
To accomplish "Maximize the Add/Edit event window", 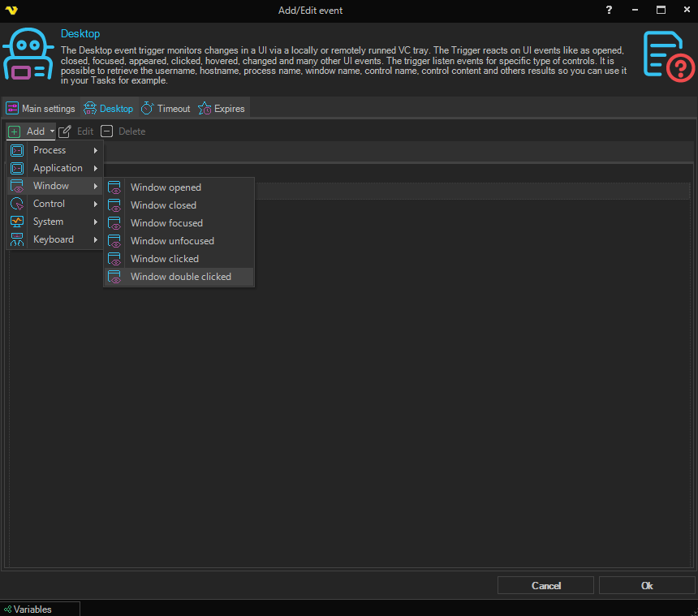I will tap(661, 10).
